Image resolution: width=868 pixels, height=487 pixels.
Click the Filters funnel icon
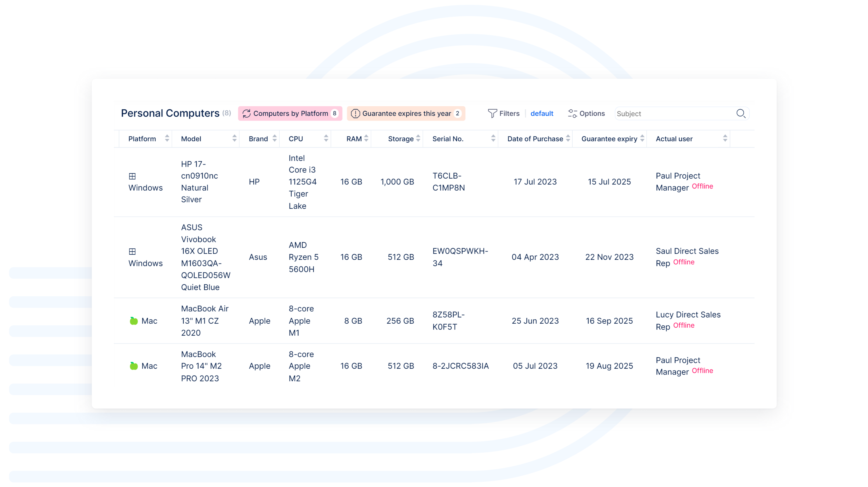[x=492, y=113]
